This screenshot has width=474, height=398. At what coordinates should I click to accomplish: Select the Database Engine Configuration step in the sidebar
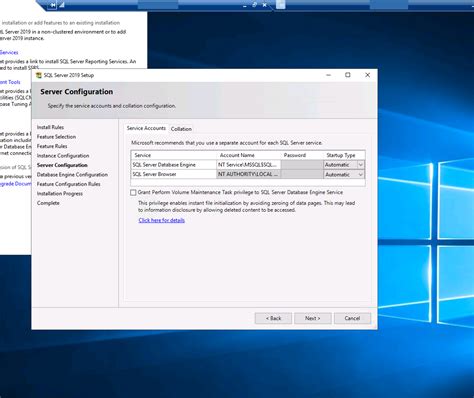pyautogui.click(x=72, y=175)
